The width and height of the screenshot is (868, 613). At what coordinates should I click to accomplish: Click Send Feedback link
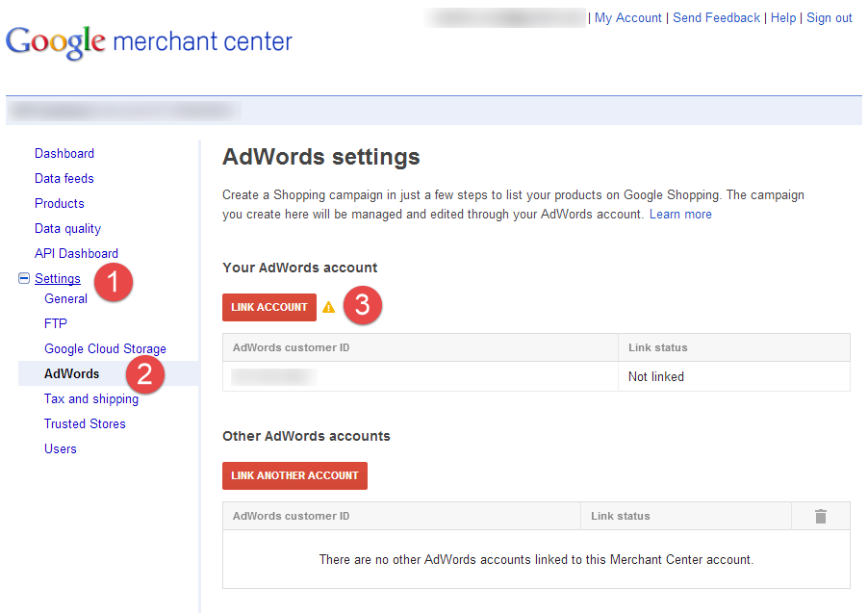point(716,17)
